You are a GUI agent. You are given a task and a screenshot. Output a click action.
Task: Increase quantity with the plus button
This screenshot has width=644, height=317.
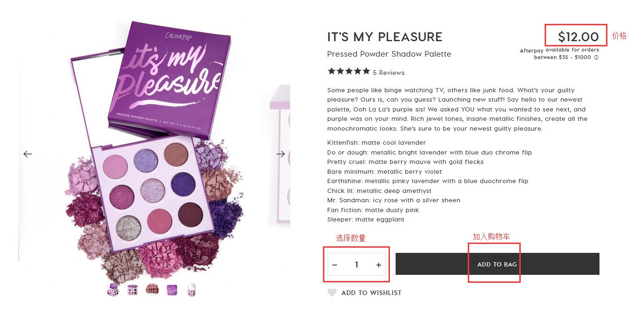coord(379,265)
